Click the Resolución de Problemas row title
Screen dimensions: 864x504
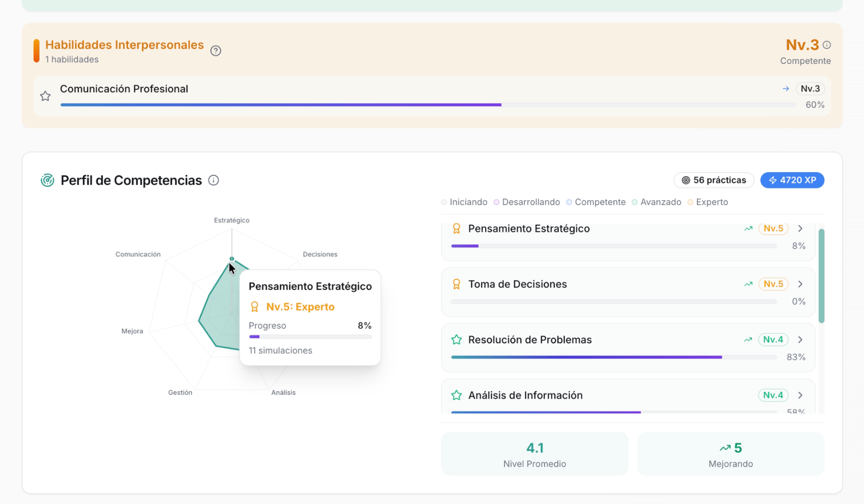530,339
